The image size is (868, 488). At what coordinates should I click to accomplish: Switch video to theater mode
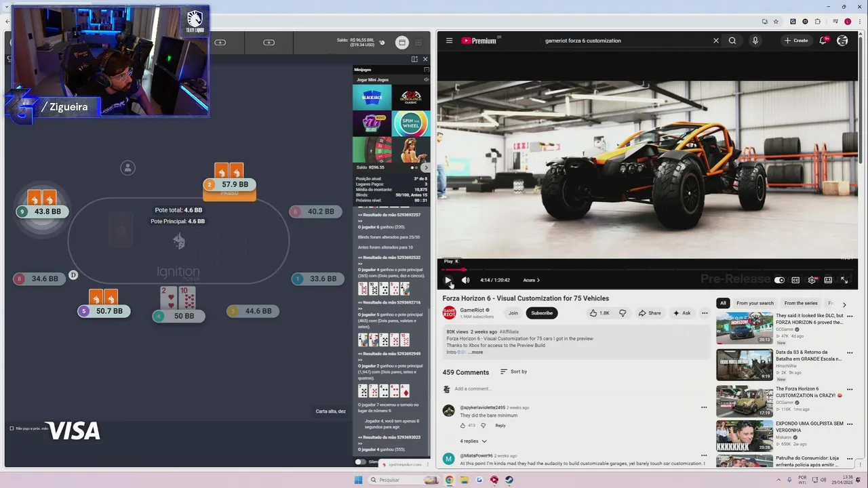(828, 280)
